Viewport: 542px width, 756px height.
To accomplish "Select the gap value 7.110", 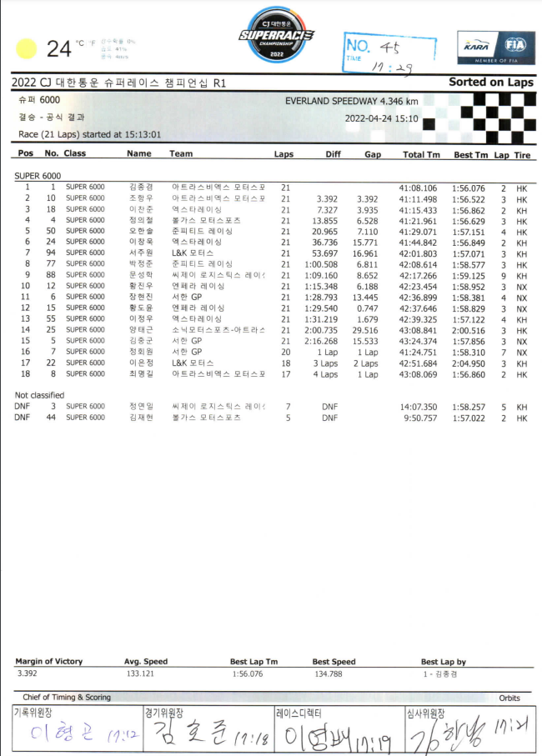I will click(368, 232).
